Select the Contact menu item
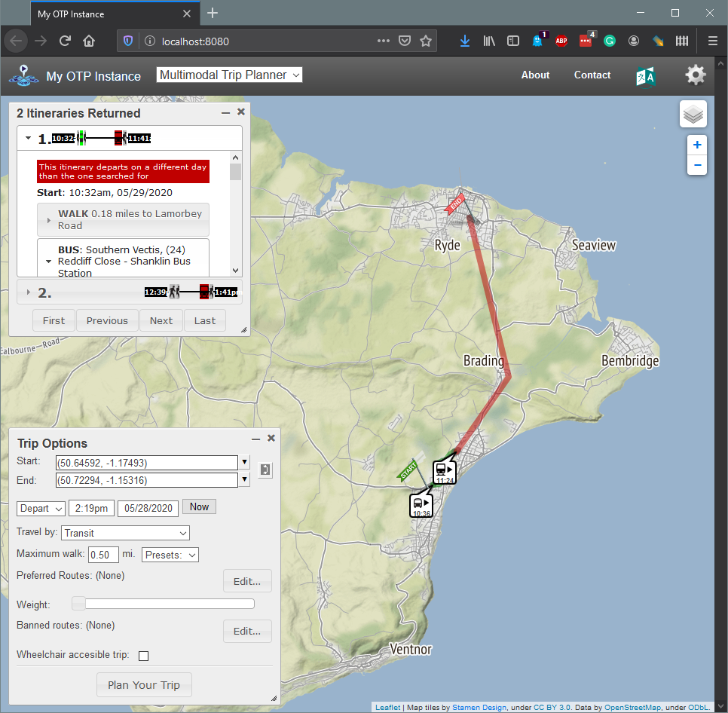The image size is (728, 713). click(x=592, y=75)
